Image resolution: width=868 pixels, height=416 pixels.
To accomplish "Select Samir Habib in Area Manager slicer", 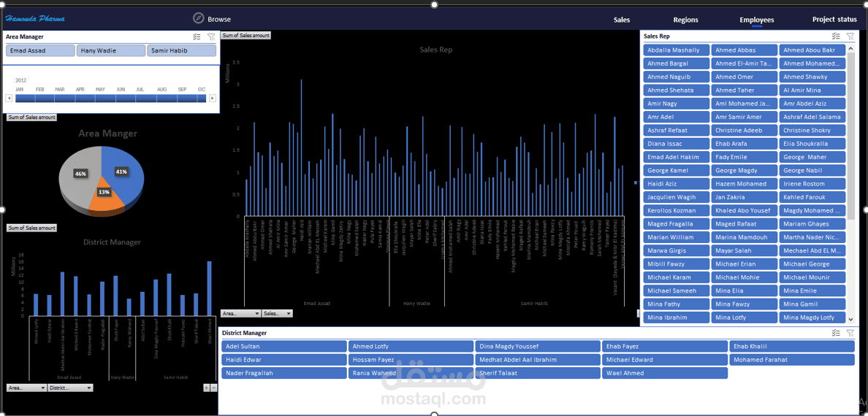I will (181, 50).
